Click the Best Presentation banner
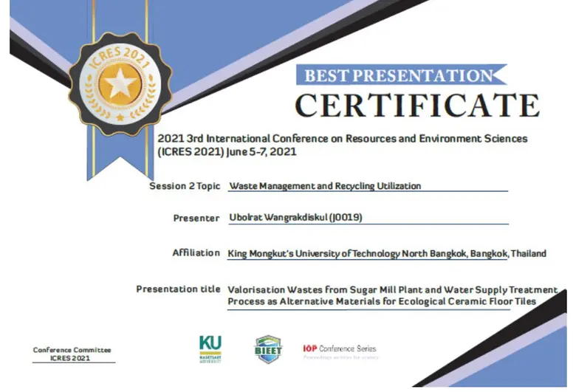 pyautogui.click(x=399, y=75)
